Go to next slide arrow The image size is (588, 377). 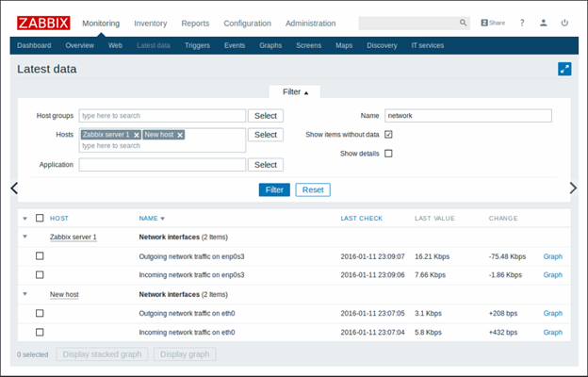click(573, 188)
